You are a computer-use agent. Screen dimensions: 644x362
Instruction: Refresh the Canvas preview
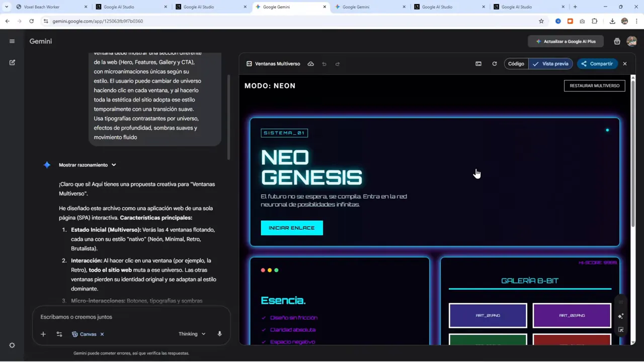tap(495, 64)
